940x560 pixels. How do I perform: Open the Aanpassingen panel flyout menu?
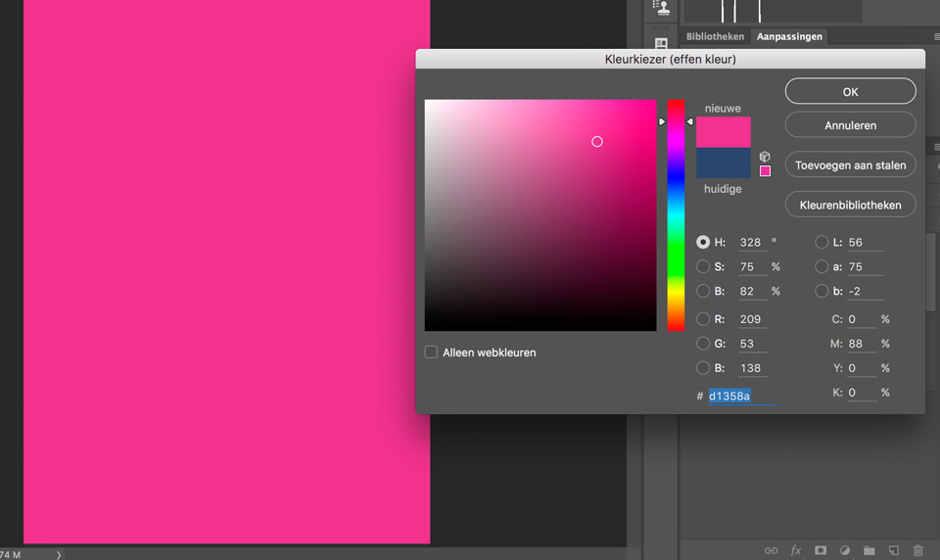pyautogui.click(x=936, y=36)
